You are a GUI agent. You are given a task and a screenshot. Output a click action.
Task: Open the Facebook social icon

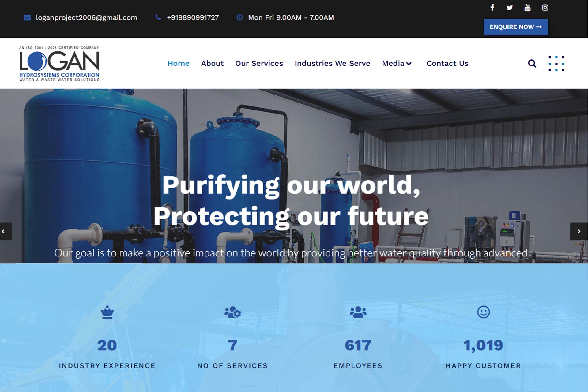[492, 8]
